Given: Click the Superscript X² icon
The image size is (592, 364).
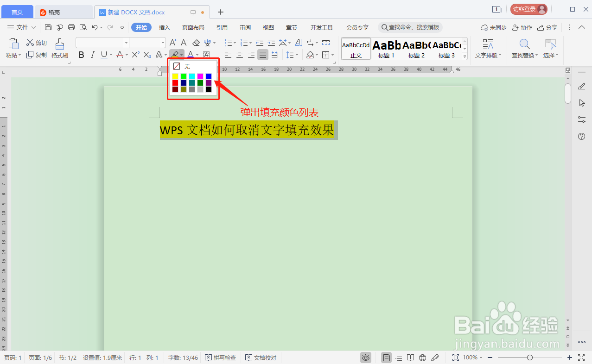Looking at the screenshot, I should 135,55.
